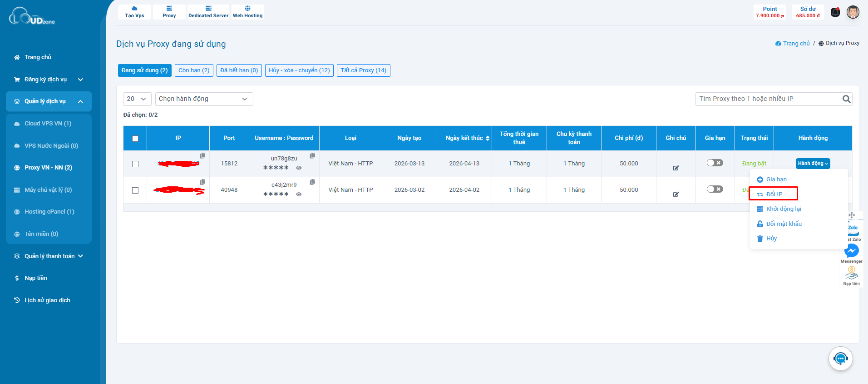Click the Tạo Vps button

coord(134,12)
